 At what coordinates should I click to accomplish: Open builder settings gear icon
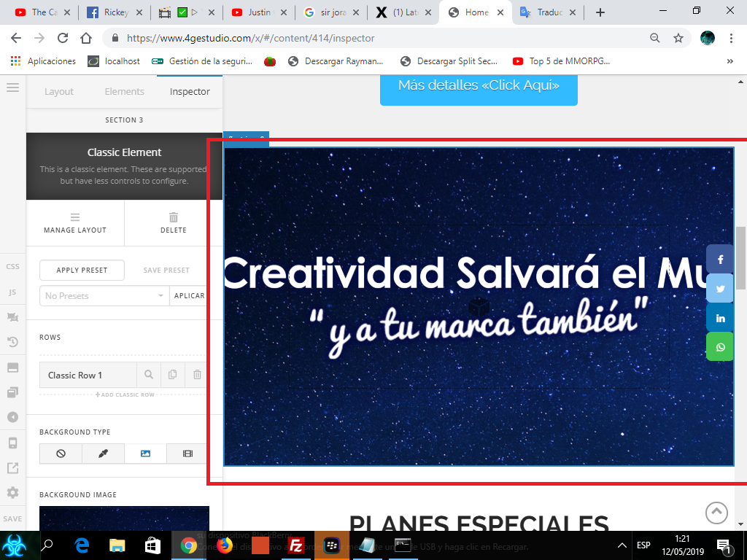point(13,492)
